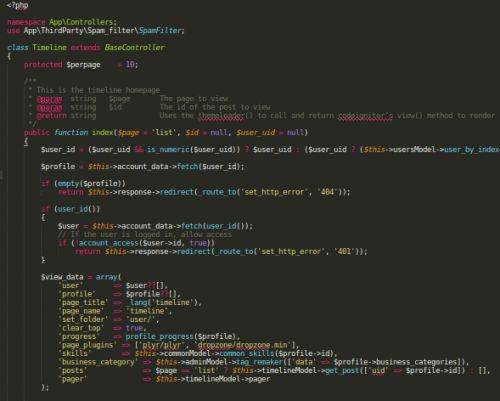Place cursor on the namespace keyword

click(x=26, y=22)
